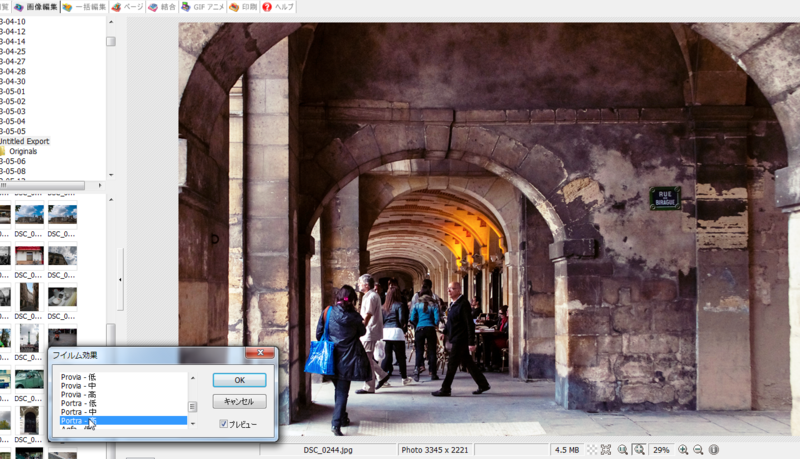Select the Untitled Export folder
The height and width of the screenshot is (459, 800).
(x=24, y=141)
